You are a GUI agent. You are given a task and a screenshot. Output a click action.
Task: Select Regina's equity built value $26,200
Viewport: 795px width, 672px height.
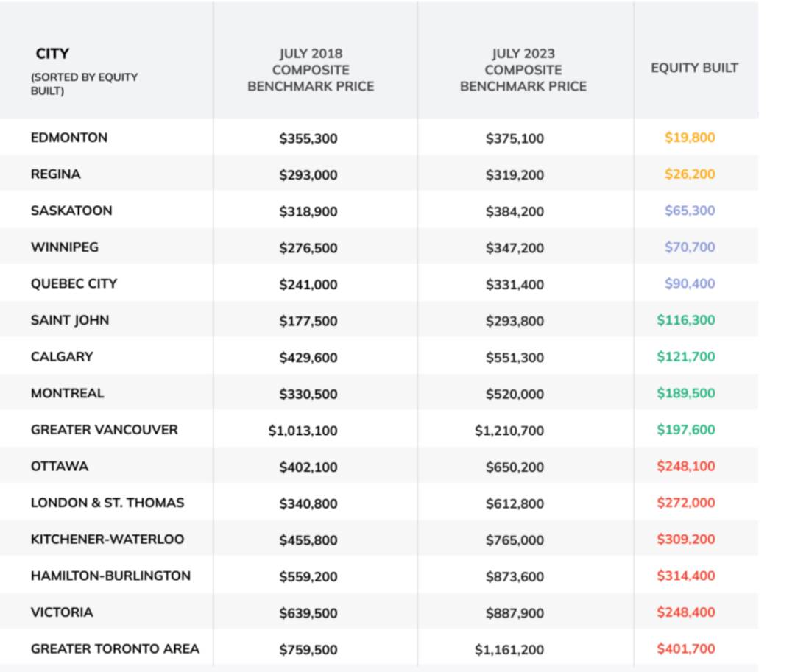(690, 174)
